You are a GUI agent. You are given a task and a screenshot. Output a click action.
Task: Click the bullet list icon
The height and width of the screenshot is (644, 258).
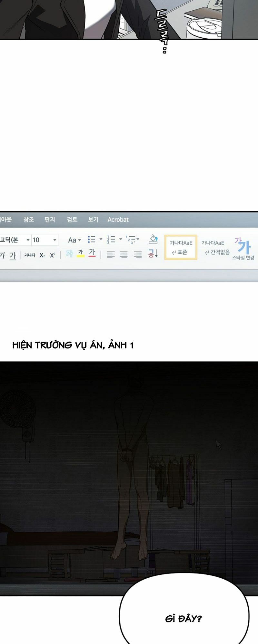(92, 239)
